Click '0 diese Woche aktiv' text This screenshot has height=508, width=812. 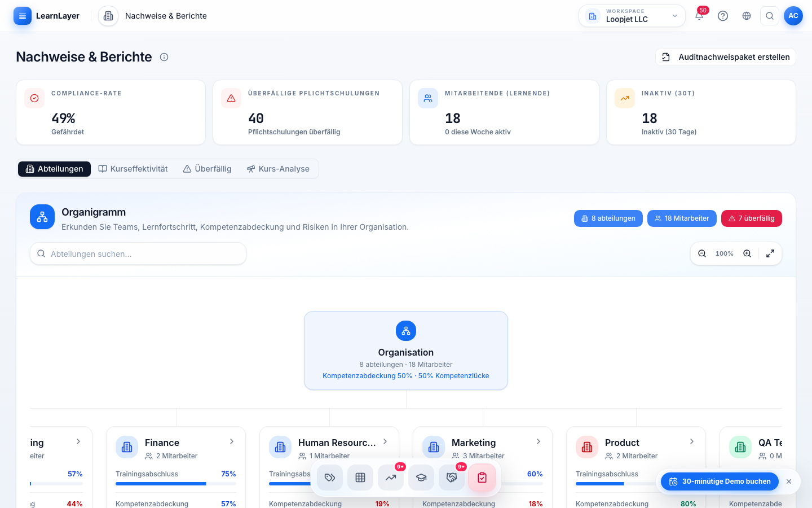pyautogui.click(x=478, y=132)
